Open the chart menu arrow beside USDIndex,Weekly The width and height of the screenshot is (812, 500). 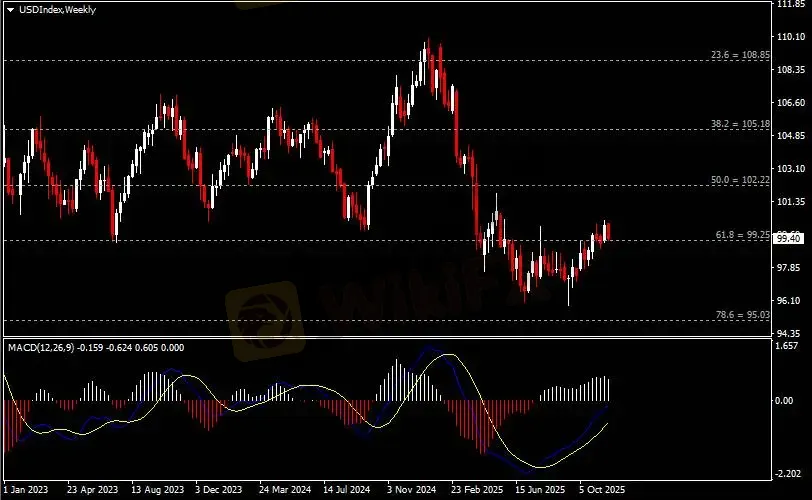(x=10, y=10)
